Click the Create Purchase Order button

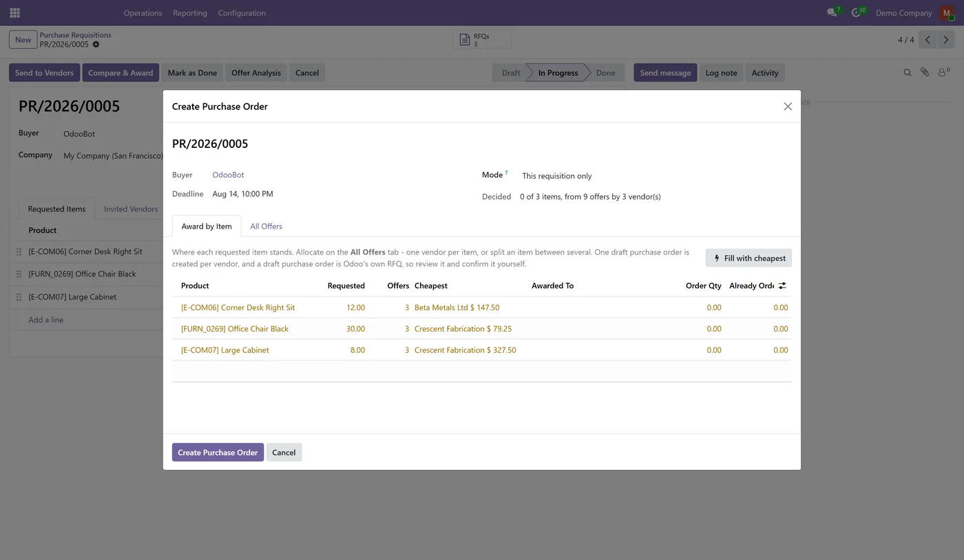tap(218, 452)
